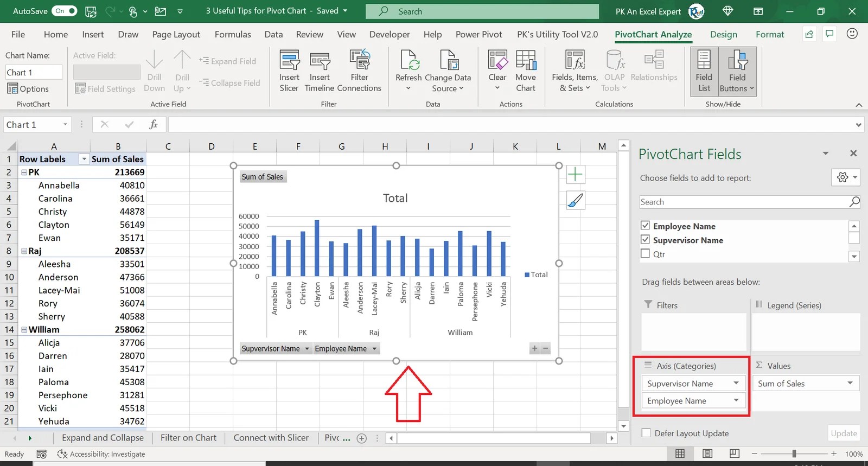Adjust the zoom slider handle
The height and width of the screenshot is (466, 868).
794,454
